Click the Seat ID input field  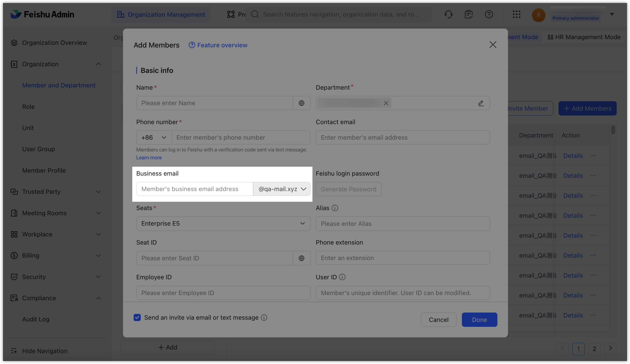click(215, 258)
